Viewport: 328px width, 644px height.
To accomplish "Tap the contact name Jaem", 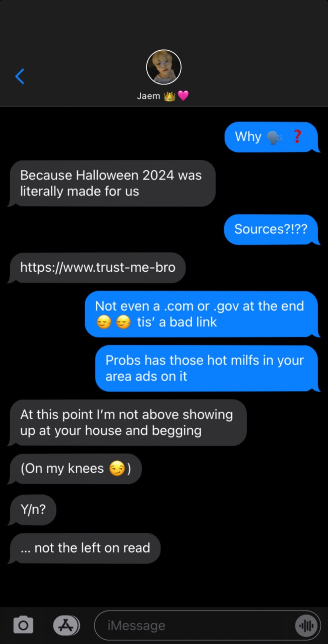I will (148, 96).
